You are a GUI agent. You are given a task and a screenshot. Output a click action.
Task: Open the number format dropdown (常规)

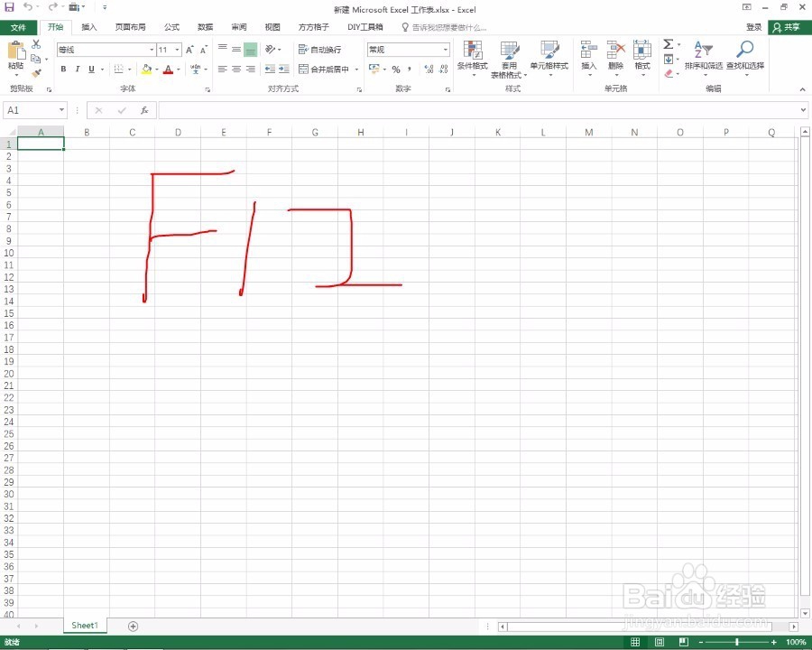click(x=446, y=50)
